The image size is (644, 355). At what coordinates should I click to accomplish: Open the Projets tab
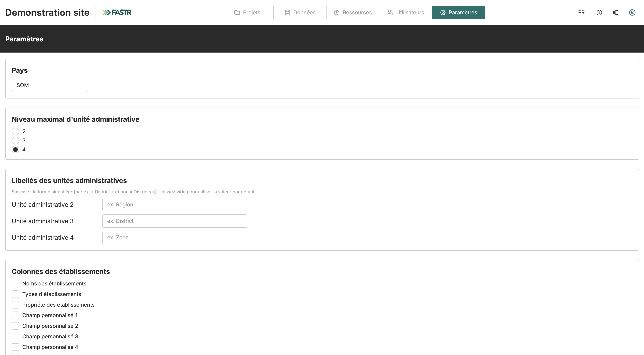pos(247,12)
